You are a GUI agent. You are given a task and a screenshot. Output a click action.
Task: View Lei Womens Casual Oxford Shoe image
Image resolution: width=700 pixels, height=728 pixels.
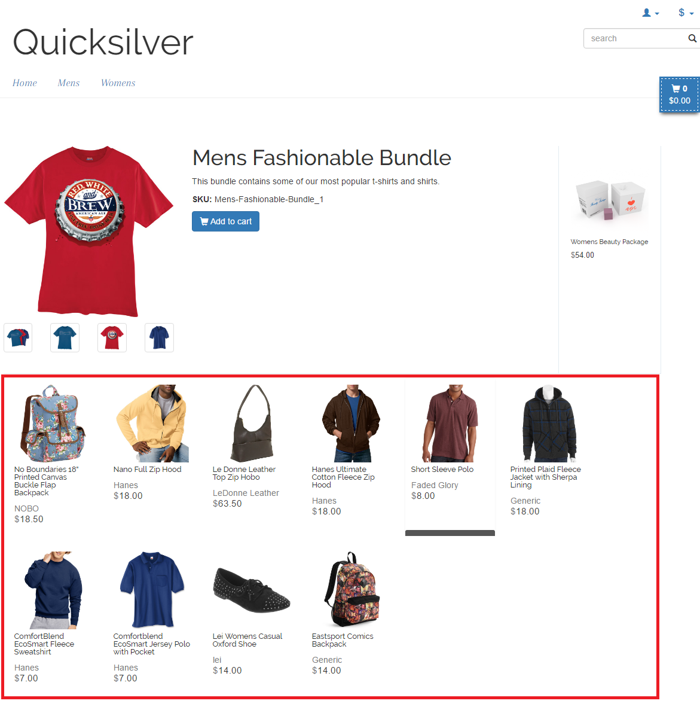(x=252, y=590)
